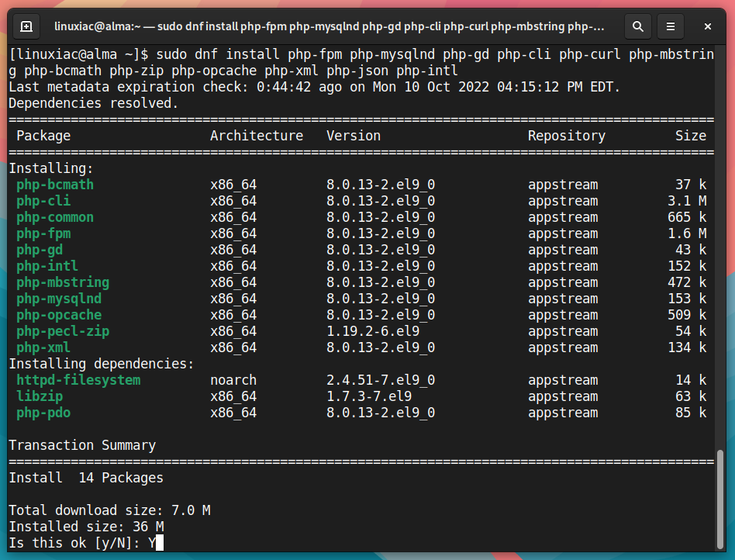Click the Total download size line
The height and width of the screenshot is (560, 735).
[109, 510]
